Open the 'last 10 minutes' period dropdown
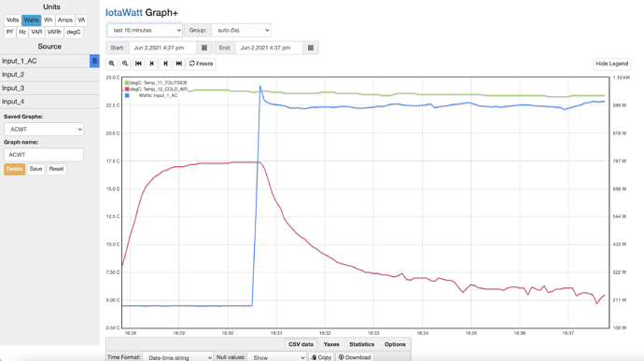The width and height of the screenshot is (644, 361). (x=145, y=30)
